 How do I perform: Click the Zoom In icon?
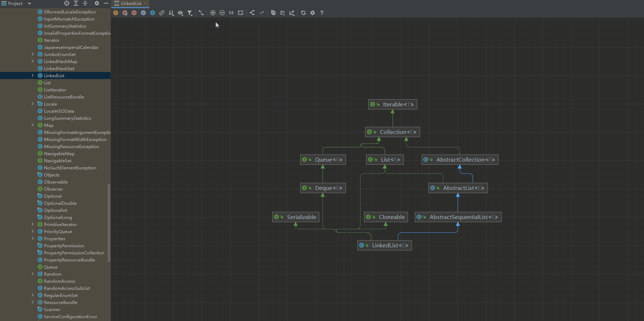(x=213, y=13)
